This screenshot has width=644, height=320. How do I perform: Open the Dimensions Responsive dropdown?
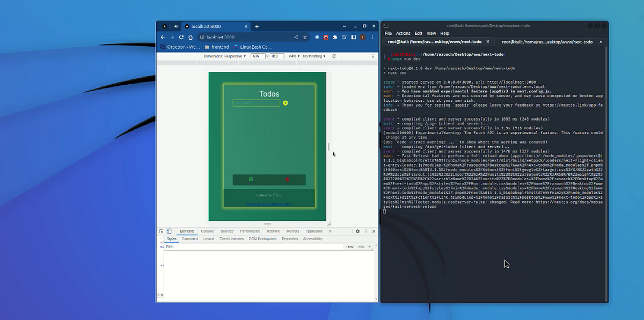tap(223, 57)
